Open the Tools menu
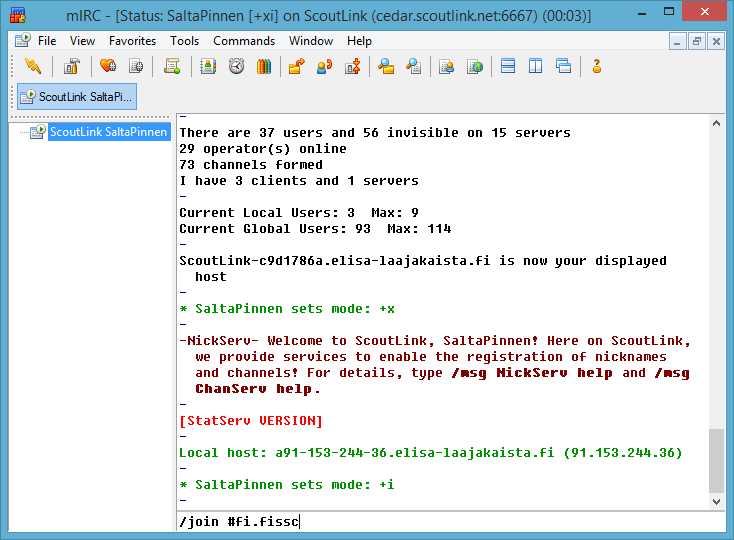734x540 pixels. [x=184, y=41]
